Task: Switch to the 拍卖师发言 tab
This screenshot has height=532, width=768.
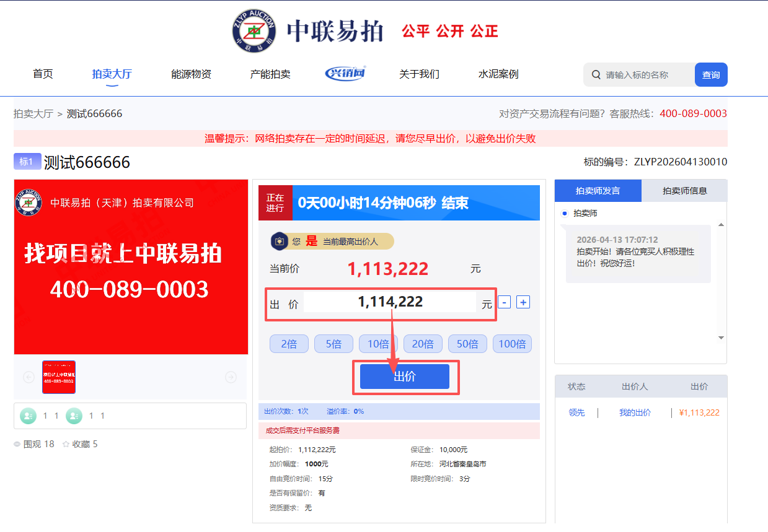Action: click(598, 191)
